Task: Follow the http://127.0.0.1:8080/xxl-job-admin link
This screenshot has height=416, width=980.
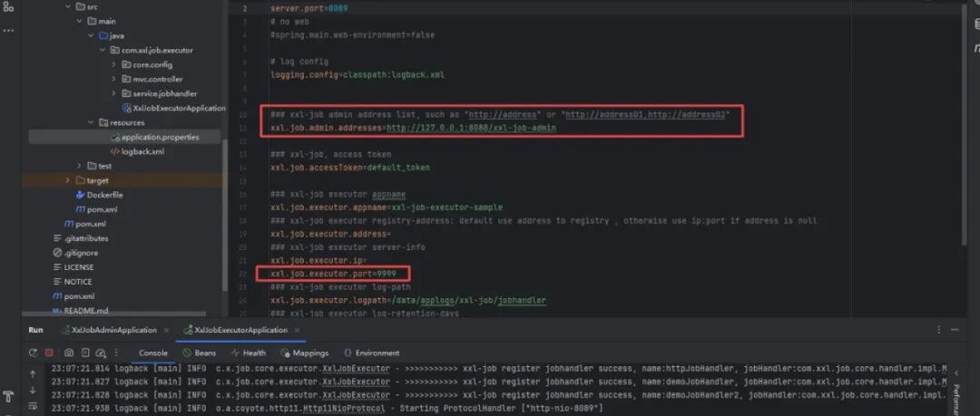Action: coord(471,128)
